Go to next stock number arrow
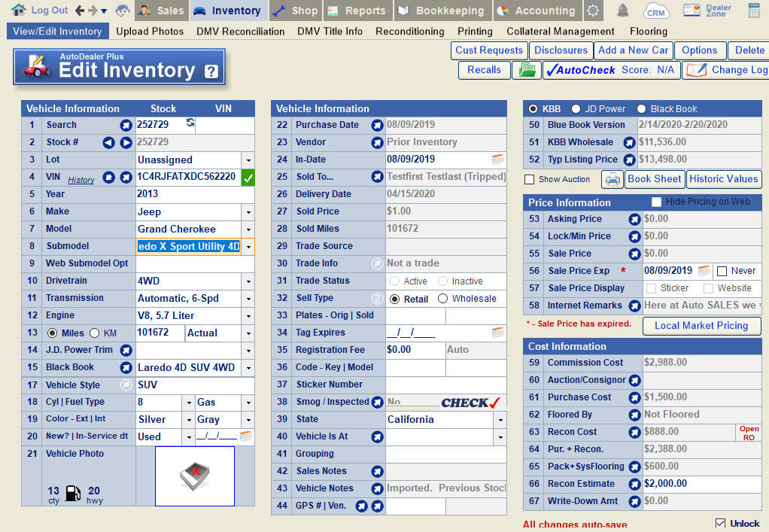 pos(126,143)
